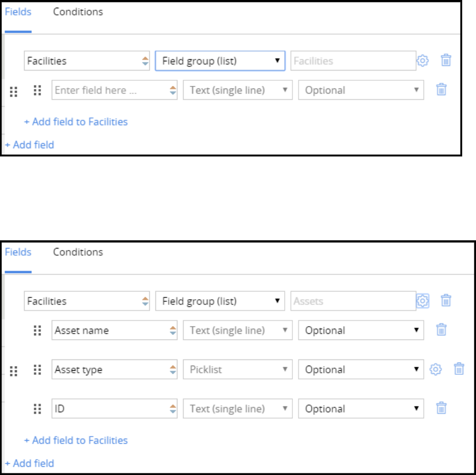Click the 'Enter field here' text input
The image size is (476, 475).
[x=110, y=90]
